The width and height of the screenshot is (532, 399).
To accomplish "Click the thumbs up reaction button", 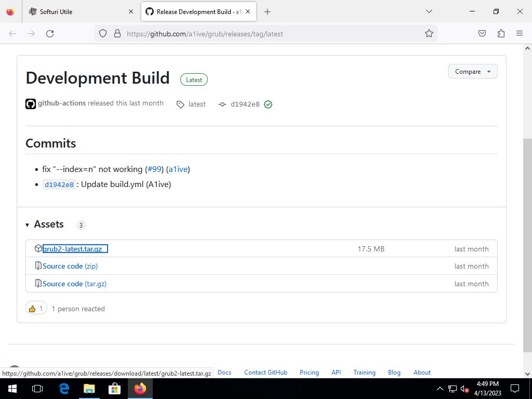I will 36,309.
